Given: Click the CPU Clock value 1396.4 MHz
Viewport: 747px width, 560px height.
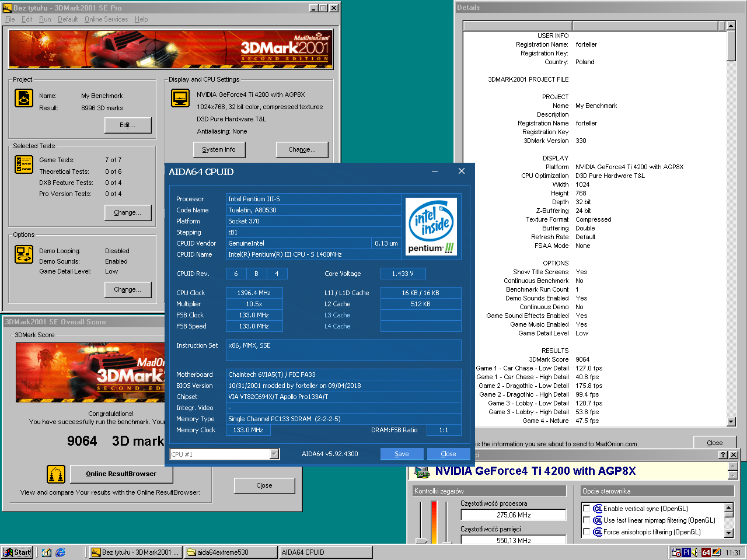Looking at the screenshot, I should [x=254, y=293].
